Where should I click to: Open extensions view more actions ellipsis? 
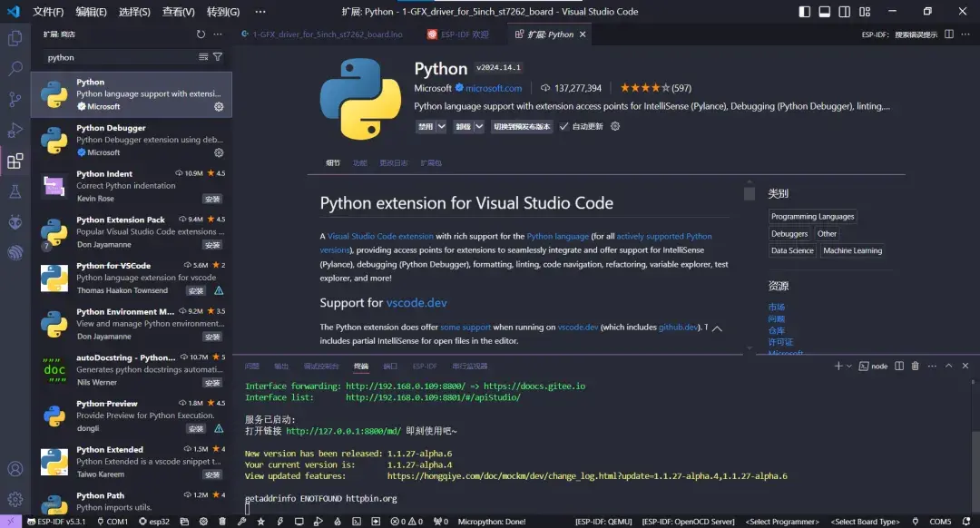pyautogui.click(x=218, y=34)
